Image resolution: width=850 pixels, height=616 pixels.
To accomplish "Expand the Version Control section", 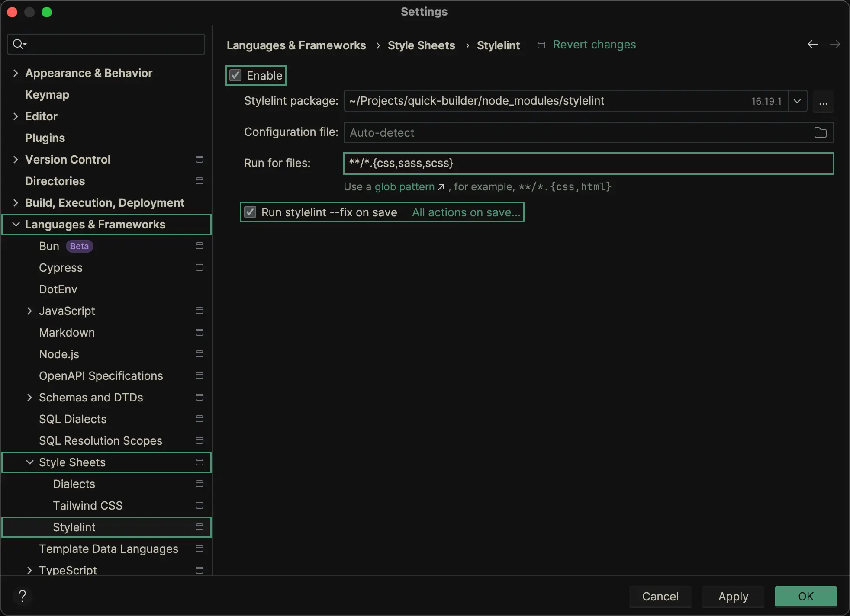I will 16,159.
